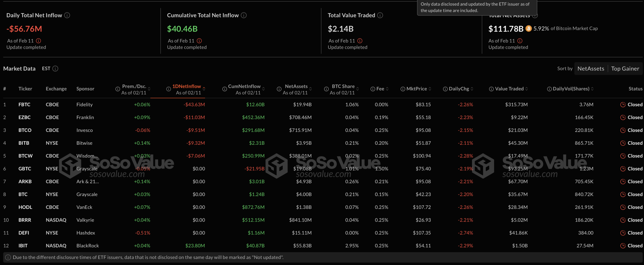The height and width of the screenshot is (265, 644).
Task: Click the DailyVol(Shares) column header
Action: [571, 89]
